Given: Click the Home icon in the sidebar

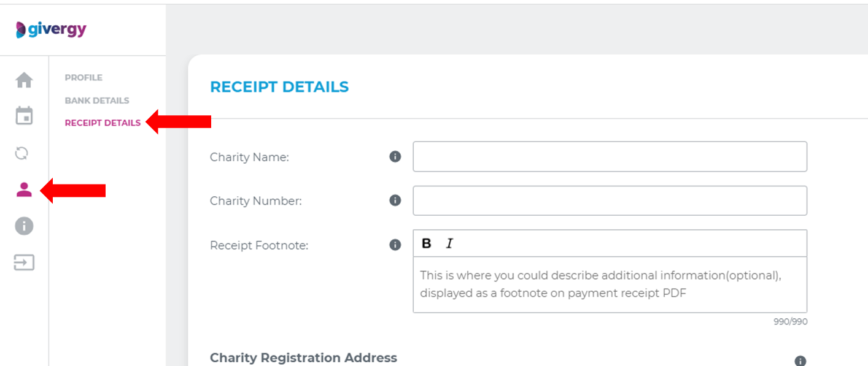Looking at the screenshot, I should [23, 80].
